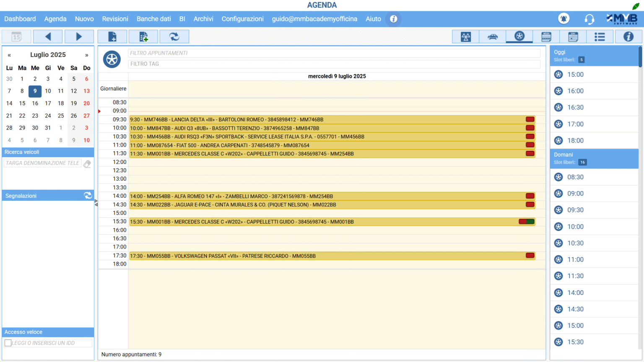Open the list view icon
The image size is (644, 362).
coord(600,37)
